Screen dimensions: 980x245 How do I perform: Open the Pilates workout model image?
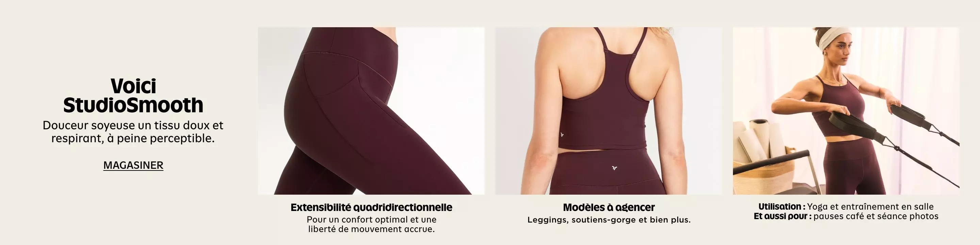click(846, 111)
